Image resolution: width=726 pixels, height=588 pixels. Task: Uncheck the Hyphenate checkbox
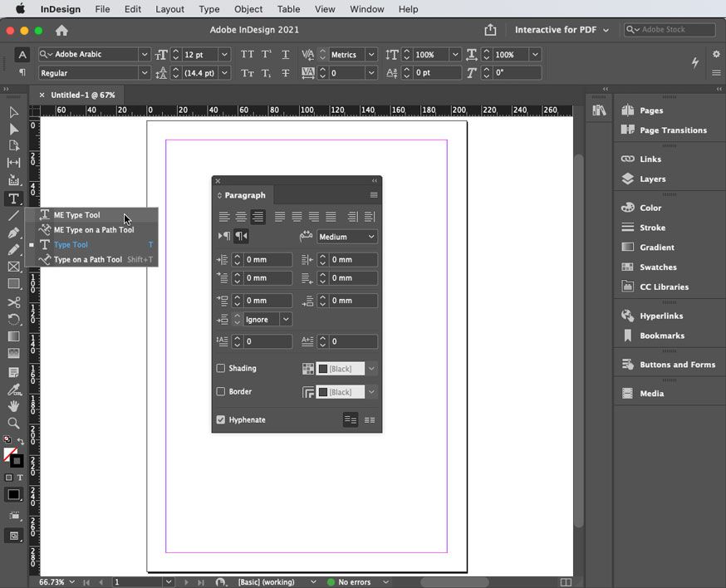click(221, 420)
